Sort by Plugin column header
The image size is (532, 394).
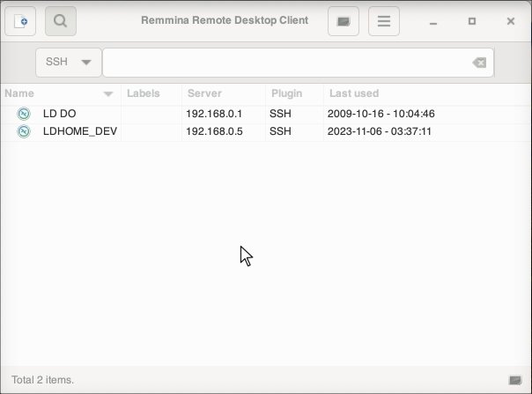(x=286, y=93)
